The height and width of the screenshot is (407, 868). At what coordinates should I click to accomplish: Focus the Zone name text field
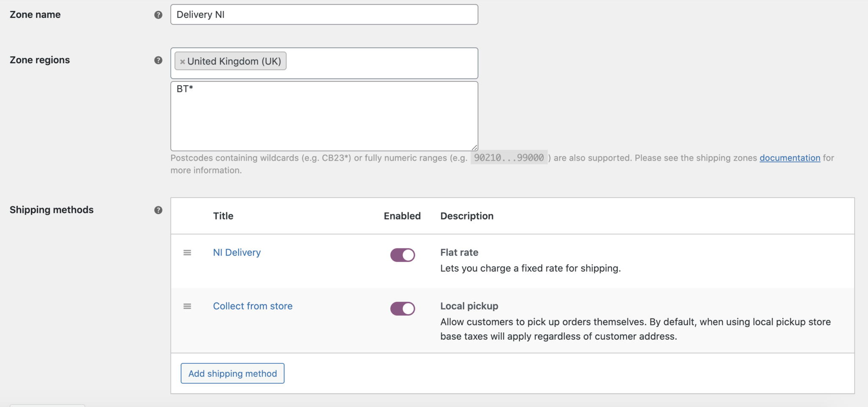pos(324,14)
